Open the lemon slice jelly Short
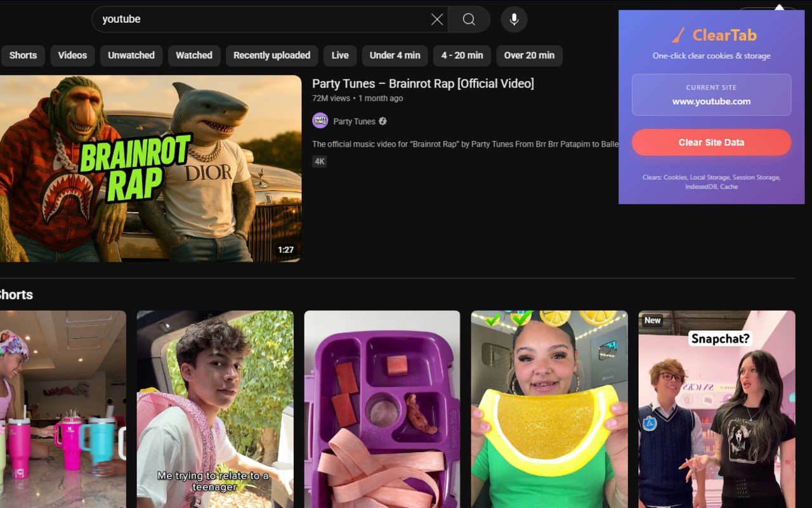Screen dimensions: 812x508 click(x=549, y=409)
